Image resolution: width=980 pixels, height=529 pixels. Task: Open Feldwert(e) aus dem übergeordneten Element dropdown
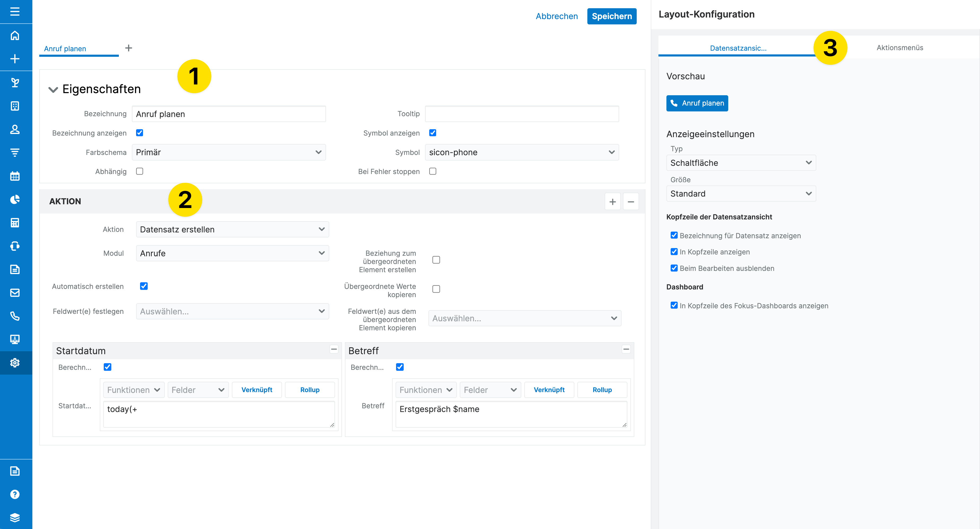525,318
